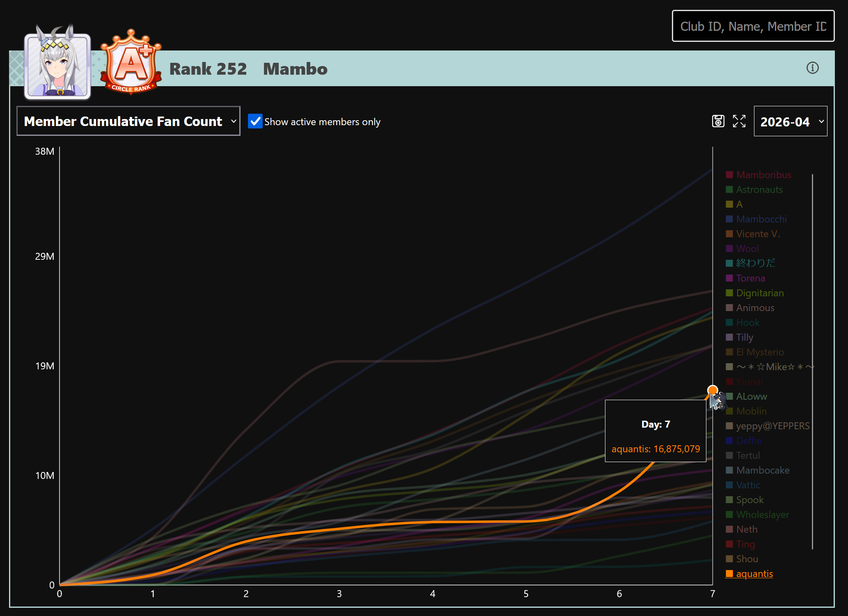Click the A+ circle rank badge
Screen dimensions: 848x616
pos(131,62)
